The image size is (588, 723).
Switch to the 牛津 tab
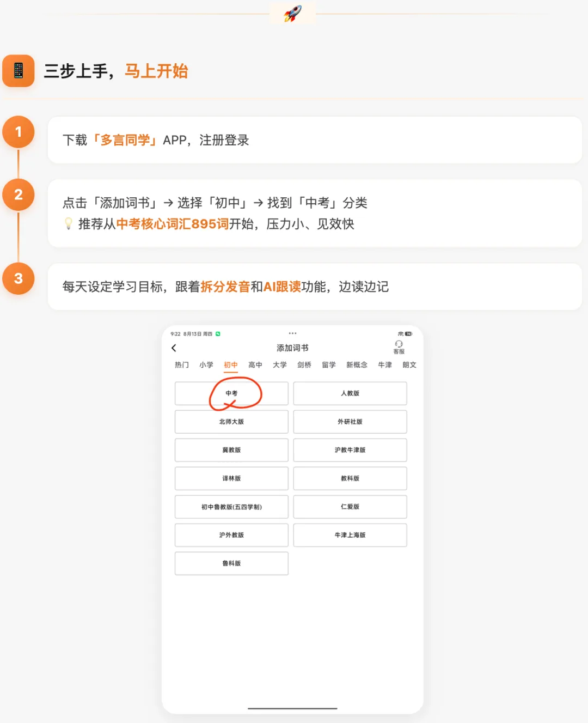385,364
